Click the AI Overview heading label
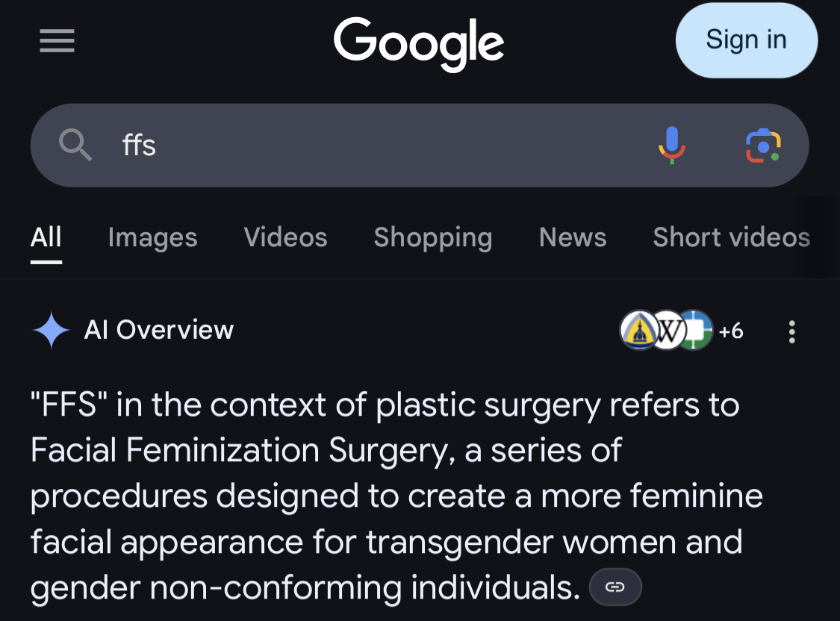 [x=159, y=330]
